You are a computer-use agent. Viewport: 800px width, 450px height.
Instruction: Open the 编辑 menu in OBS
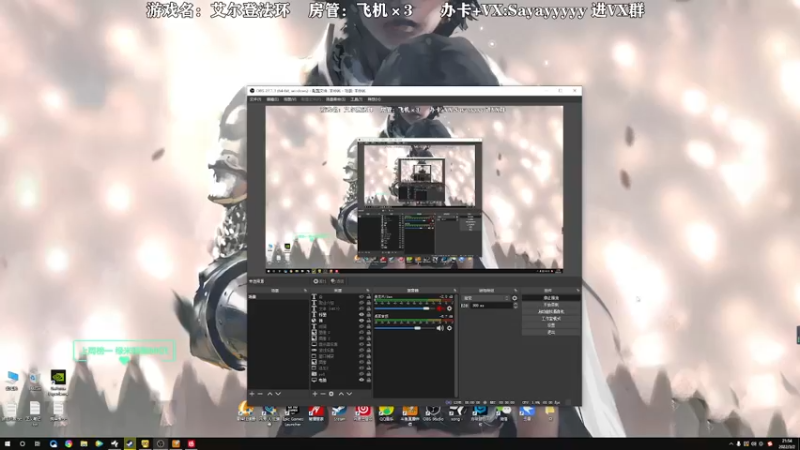[x=273, y=99]
